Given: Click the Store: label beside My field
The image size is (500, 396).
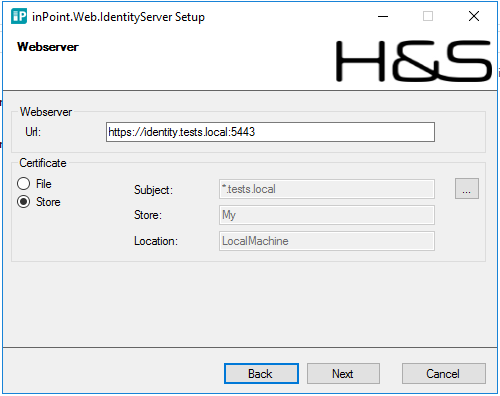Looking at the screenshot, I should [x=148, y=215].
